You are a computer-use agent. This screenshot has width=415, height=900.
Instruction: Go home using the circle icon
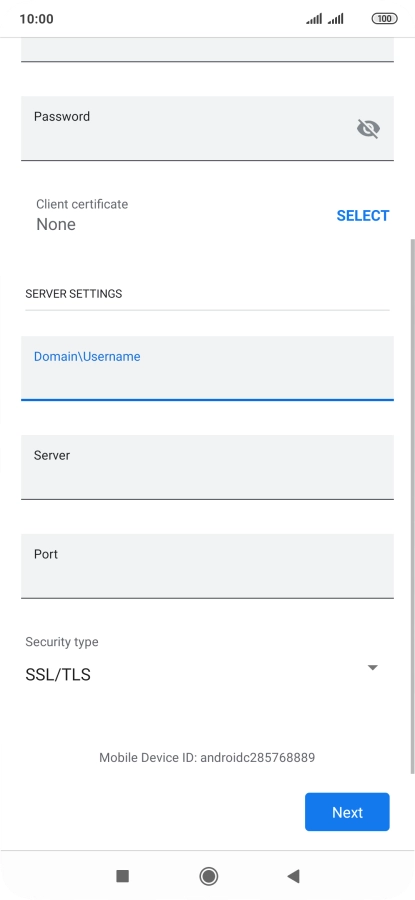[208, 876]
